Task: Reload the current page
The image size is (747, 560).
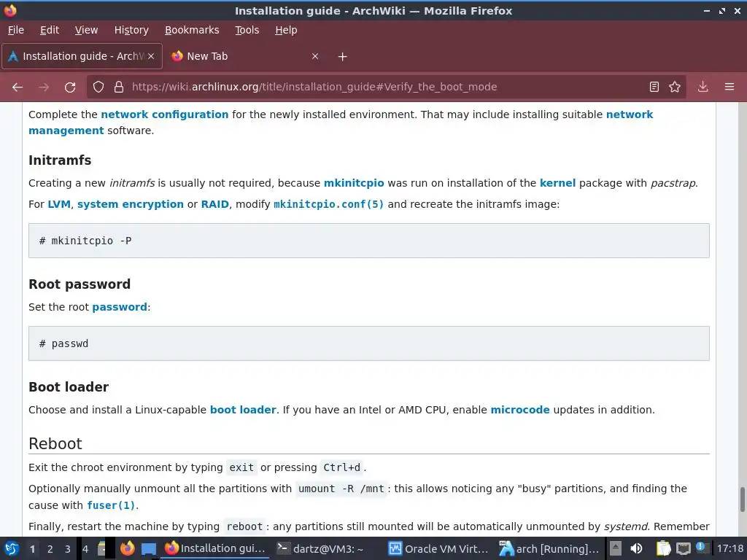Action: coord(70,87)
